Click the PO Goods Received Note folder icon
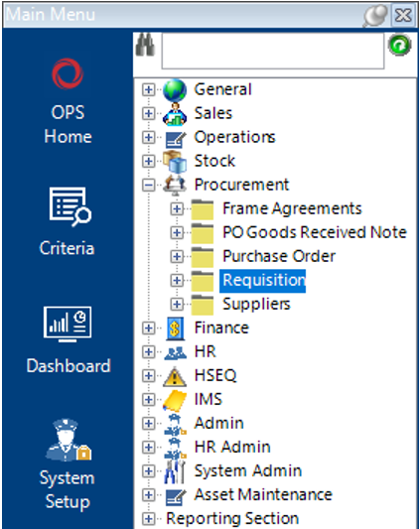 pos(203,233)
